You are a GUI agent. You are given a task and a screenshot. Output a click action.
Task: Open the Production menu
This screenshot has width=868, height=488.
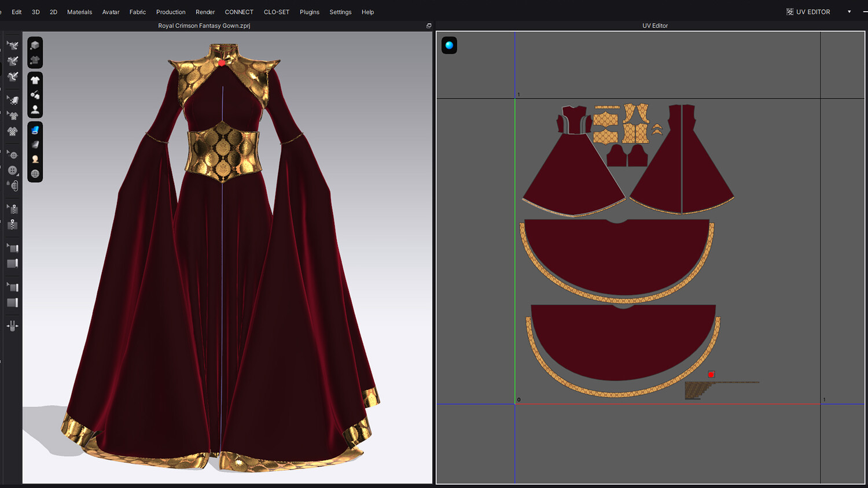171,12
